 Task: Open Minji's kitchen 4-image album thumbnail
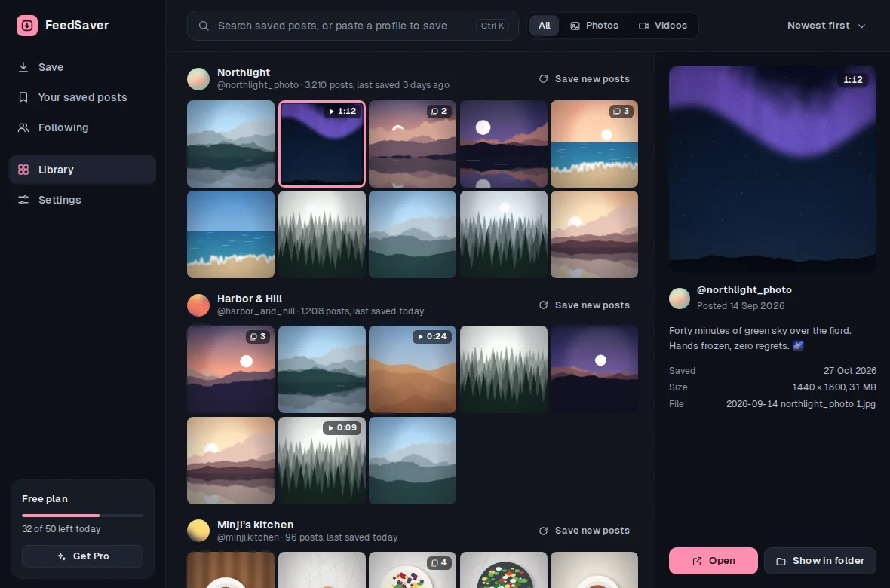pyautogui.click(x=413, y=570)
